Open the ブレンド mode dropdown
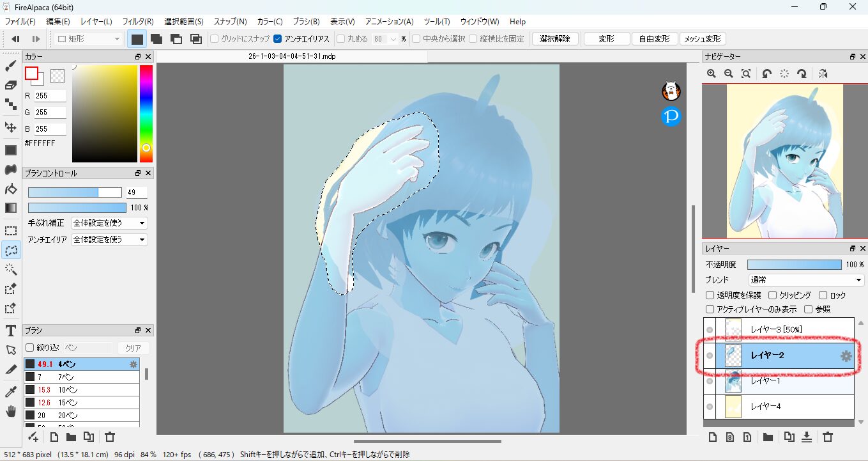Viewport: 868px width, 461px height. tap(806, 280)
